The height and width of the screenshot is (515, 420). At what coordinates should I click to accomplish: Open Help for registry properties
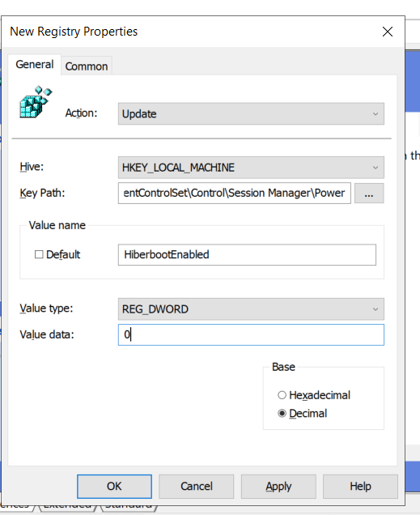pyautogui.click(x=360, y=487)
